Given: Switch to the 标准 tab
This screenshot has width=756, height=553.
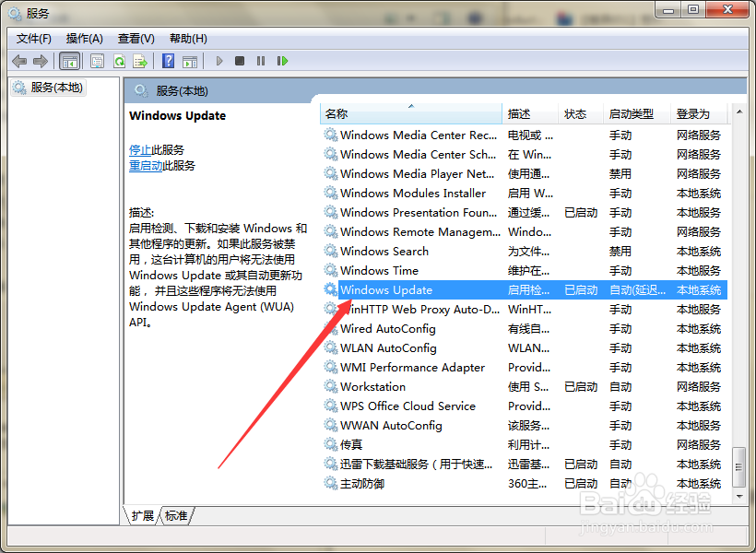Looking at the screenshot, I should pyautogui.click(x=176, y=516).
